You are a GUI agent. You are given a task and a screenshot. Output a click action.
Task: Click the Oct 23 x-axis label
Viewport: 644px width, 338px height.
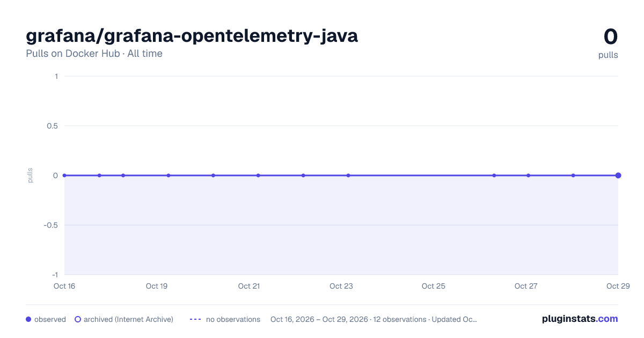(341, 286)
